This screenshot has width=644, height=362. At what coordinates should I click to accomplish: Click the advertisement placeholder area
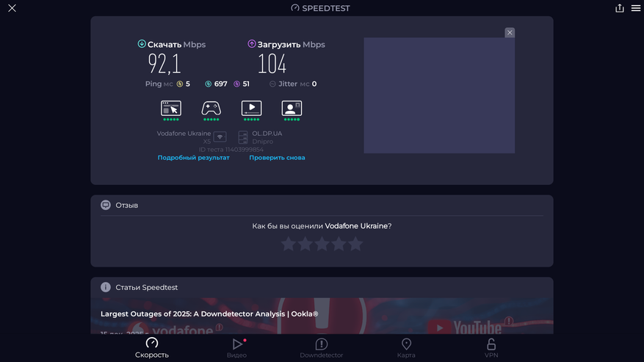tap(439, 95)
